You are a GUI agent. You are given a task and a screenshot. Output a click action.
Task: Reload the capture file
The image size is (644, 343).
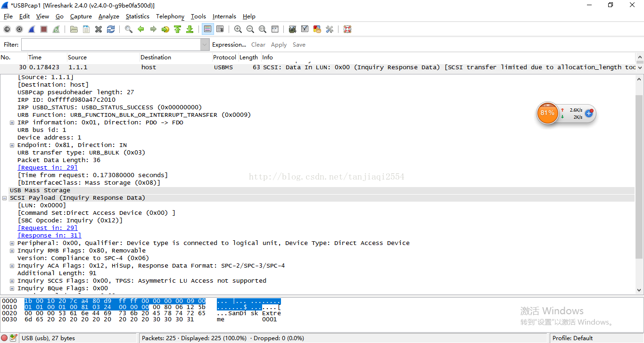pyautogui.click(x=111, y=29)
